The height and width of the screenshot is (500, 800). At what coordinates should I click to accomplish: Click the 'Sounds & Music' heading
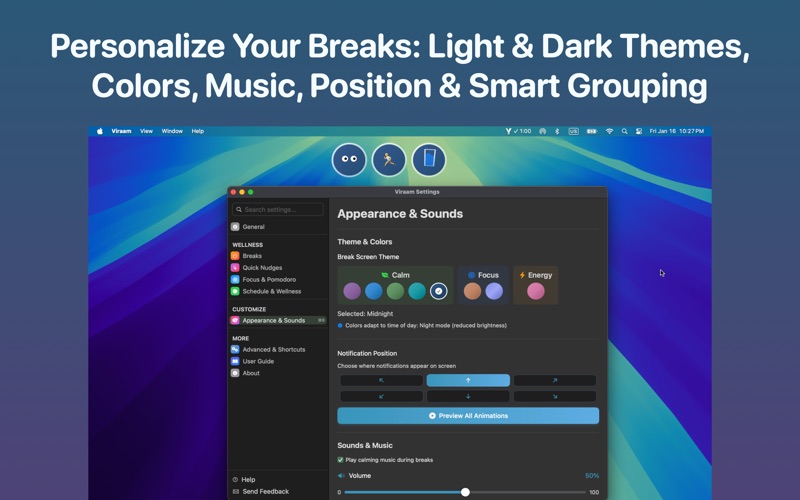click(x=365, y=445)
